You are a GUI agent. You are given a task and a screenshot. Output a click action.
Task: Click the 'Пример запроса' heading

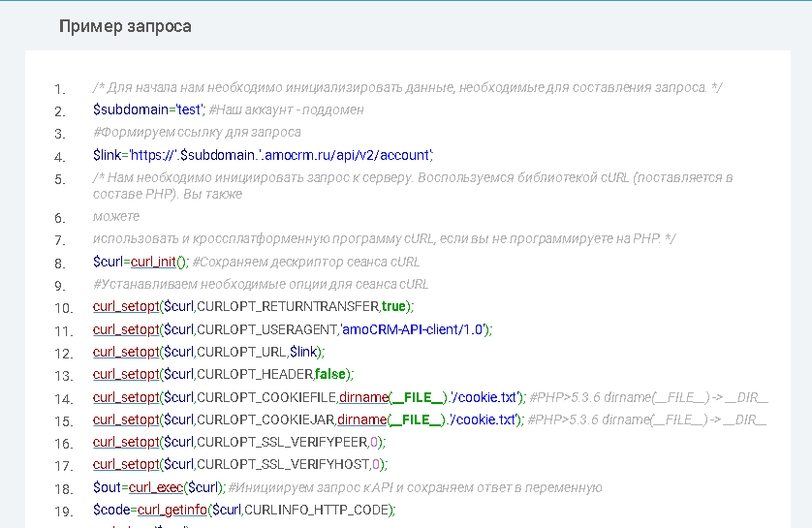[x=125, y=26]
